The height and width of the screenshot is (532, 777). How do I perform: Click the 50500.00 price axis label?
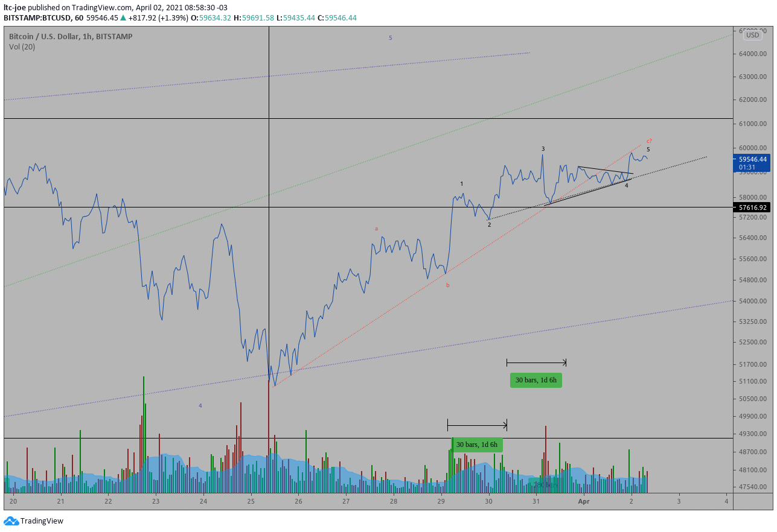pos(752,399)
